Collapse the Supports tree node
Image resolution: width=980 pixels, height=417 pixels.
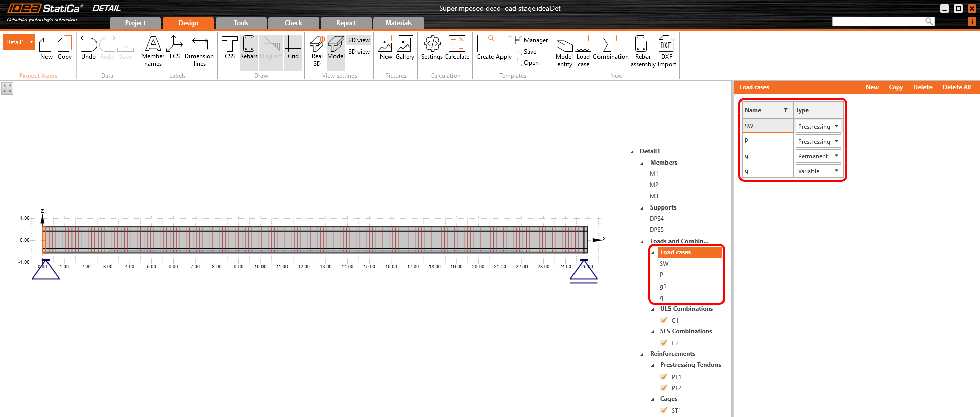coord(642,208)
